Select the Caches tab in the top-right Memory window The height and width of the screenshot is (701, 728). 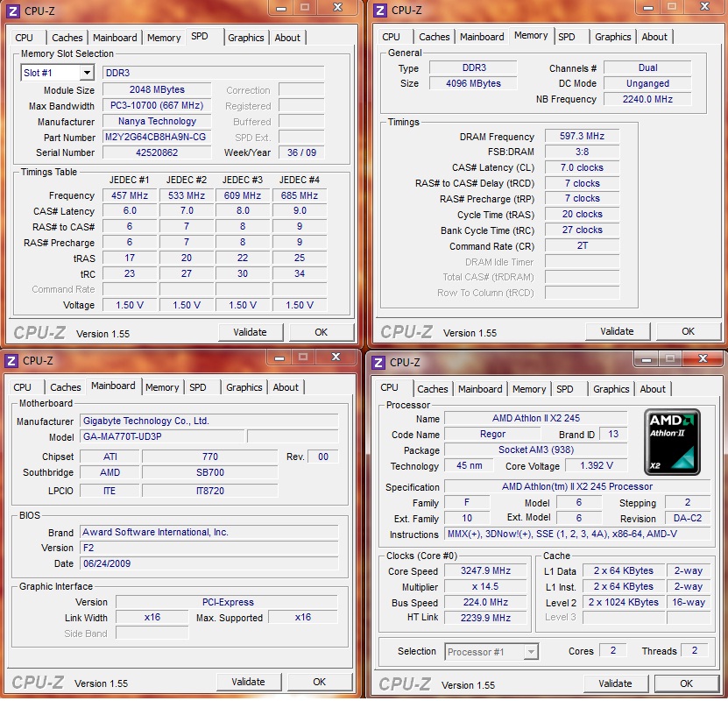point(435,37)
